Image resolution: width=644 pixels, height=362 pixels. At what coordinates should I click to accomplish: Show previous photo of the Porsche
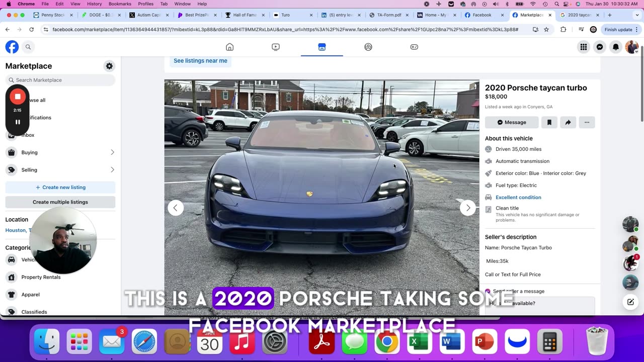pyautogui.click(x=176, y=208)
